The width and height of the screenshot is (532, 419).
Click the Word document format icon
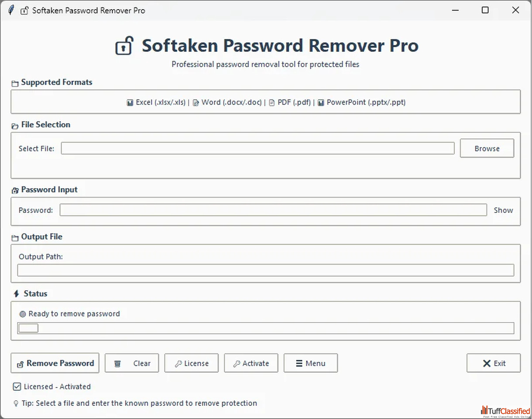(x=196, y=103)
